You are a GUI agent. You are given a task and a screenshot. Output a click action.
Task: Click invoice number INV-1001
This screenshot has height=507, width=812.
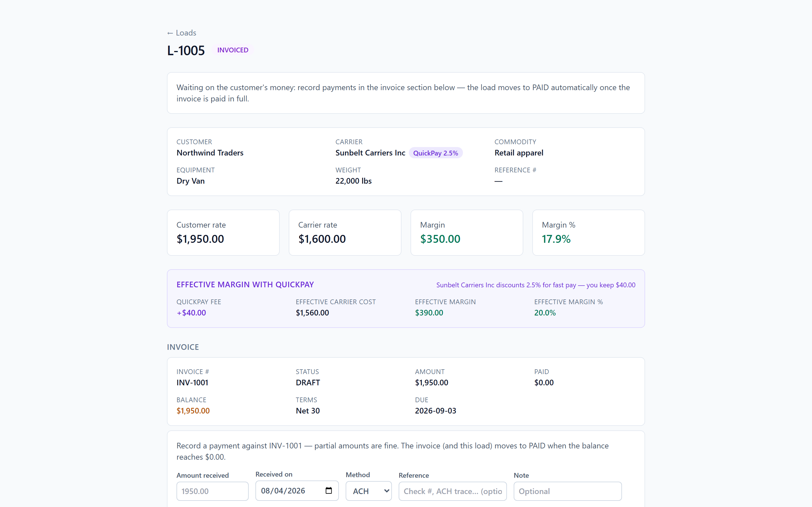pos(192,383)
